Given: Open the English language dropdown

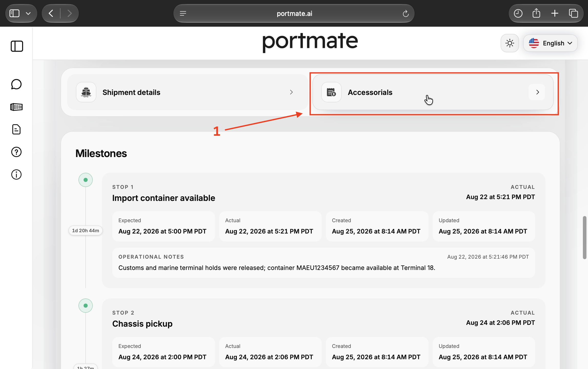Looking at the screenshot, I should click(550, 43).
